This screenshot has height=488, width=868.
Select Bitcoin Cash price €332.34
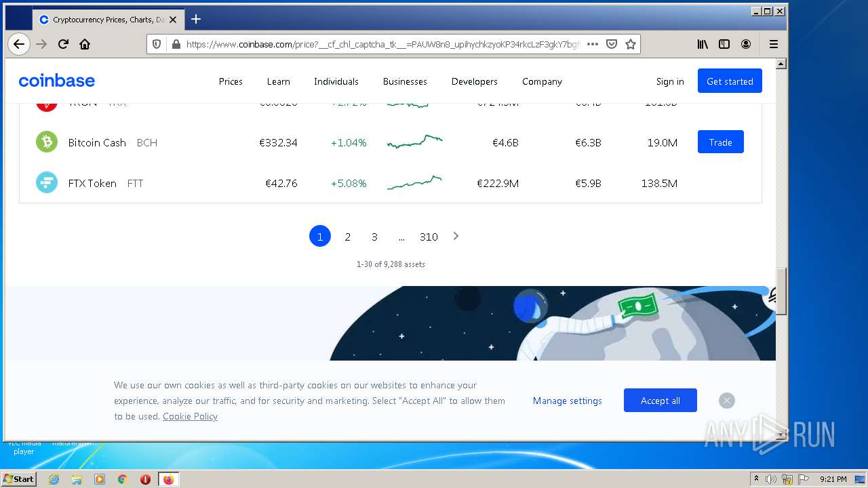pos(278,142)
